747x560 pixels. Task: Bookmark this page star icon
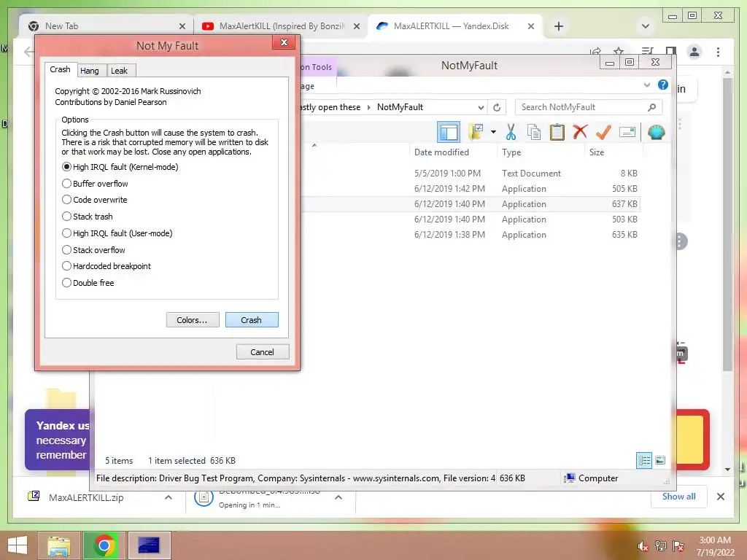click(x=619, y=51)
